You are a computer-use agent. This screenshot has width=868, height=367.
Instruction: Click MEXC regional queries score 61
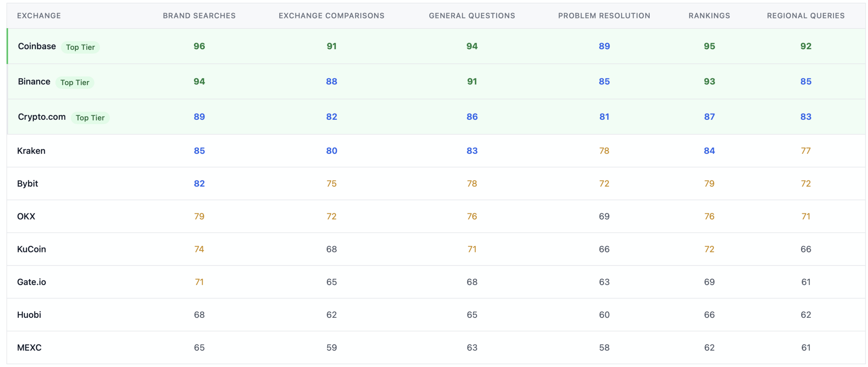(806, 348)
